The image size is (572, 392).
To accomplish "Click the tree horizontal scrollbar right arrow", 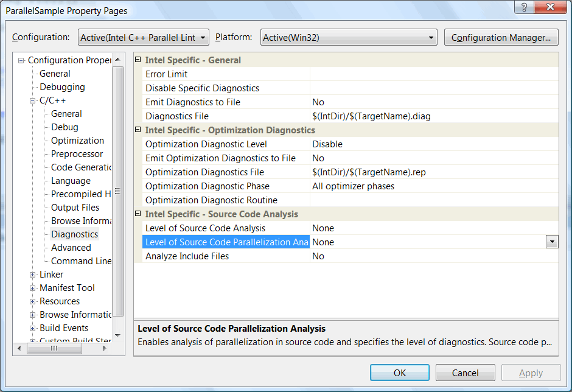I will pos(105,349).
